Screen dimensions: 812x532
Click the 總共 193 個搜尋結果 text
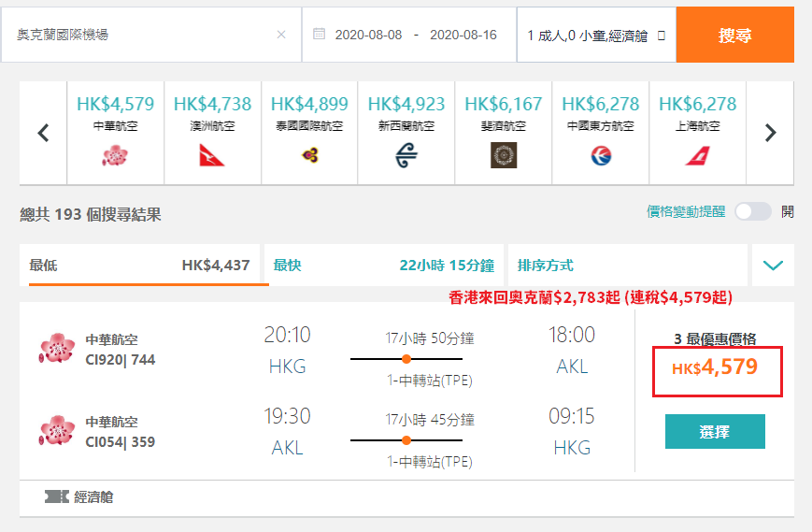click(x=91, y=214)
